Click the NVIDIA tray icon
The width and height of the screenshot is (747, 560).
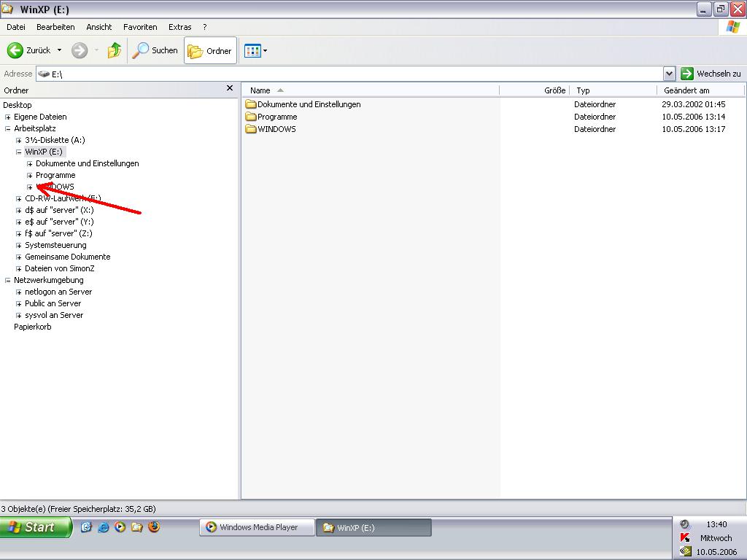[685, 551]
